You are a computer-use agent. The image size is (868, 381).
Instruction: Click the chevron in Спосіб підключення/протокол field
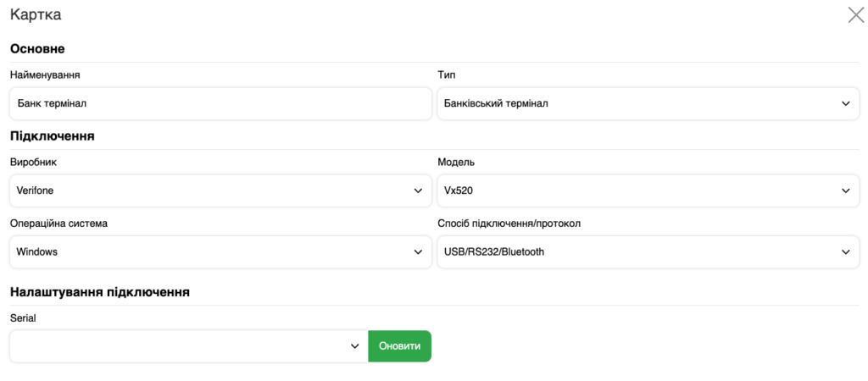(x=845, y=252)
